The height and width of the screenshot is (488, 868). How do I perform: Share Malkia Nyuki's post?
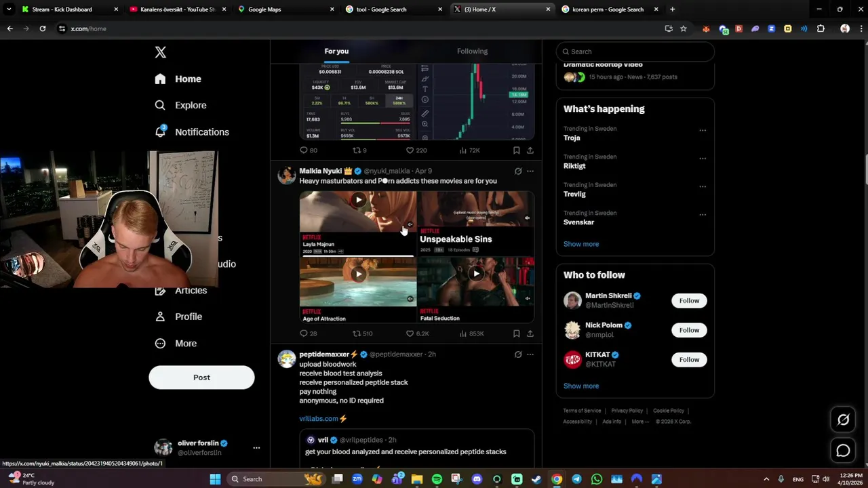(x=530, y=333)
